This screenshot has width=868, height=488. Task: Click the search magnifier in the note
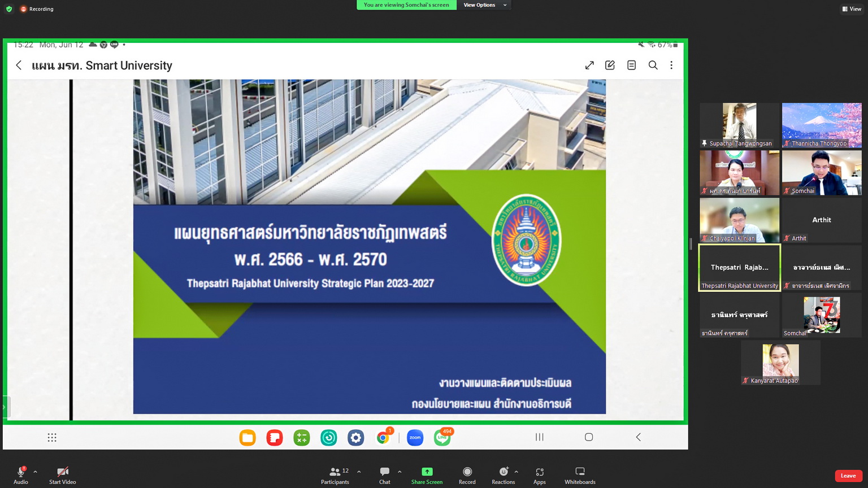(653, 65)
